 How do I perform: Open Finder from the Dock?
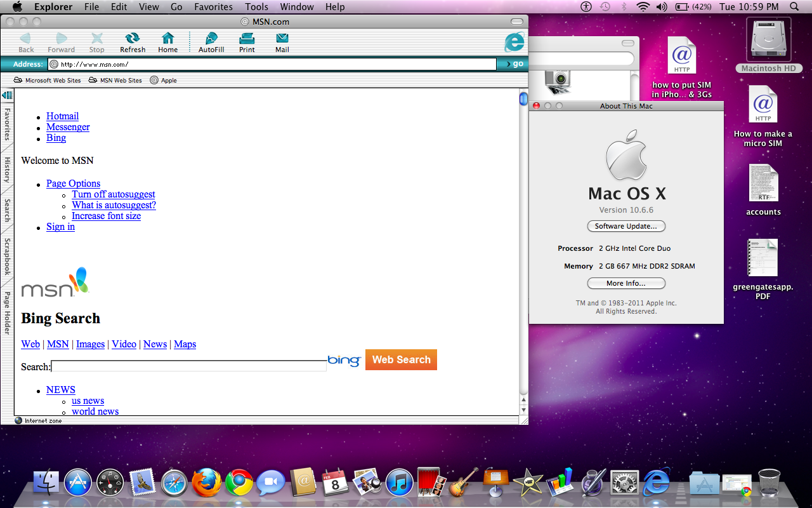[45, 483]
